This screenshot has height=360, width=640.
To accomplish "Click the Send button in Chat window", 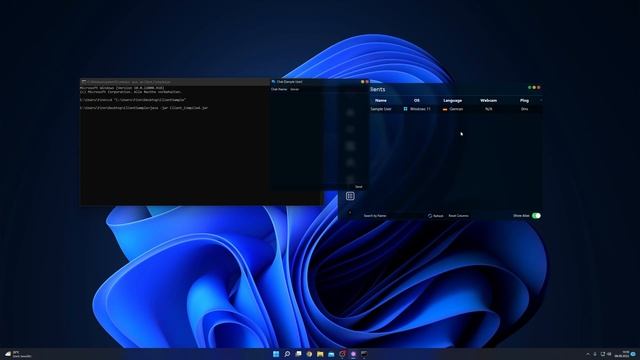I will click(358, 187).
